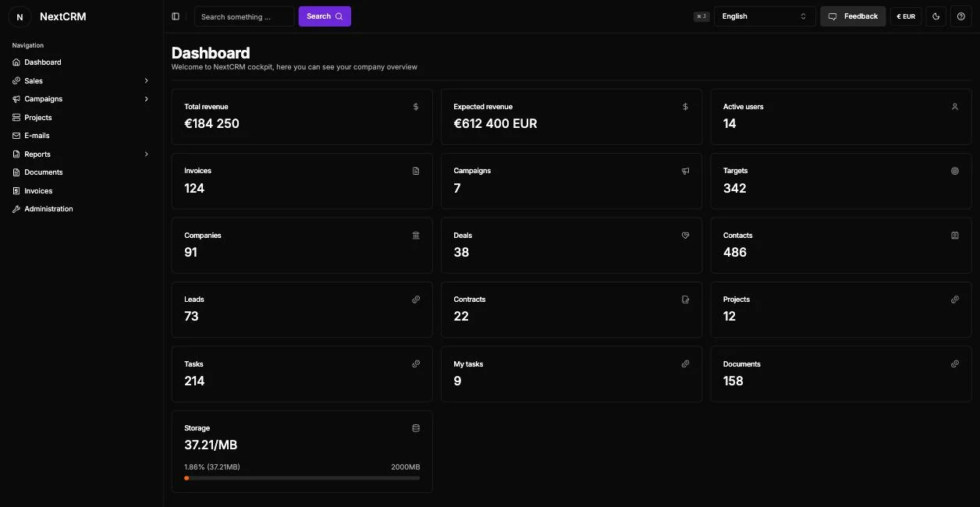Click the document icon on Invoices card
The height and width of the screenshot is (507, 980).
416,171
